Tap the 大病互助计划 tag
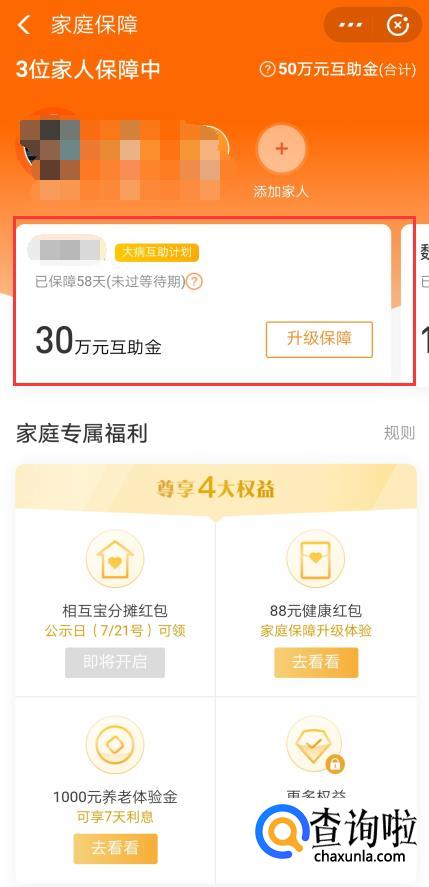This screenshot has width=429, height=887. pyautogui.click(x=157, y=252)
